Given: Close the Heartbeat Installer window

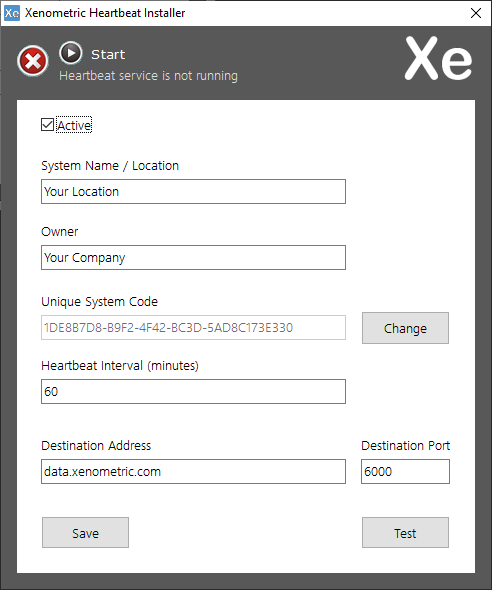Looking at the screenshot, I should click(476, 13).
